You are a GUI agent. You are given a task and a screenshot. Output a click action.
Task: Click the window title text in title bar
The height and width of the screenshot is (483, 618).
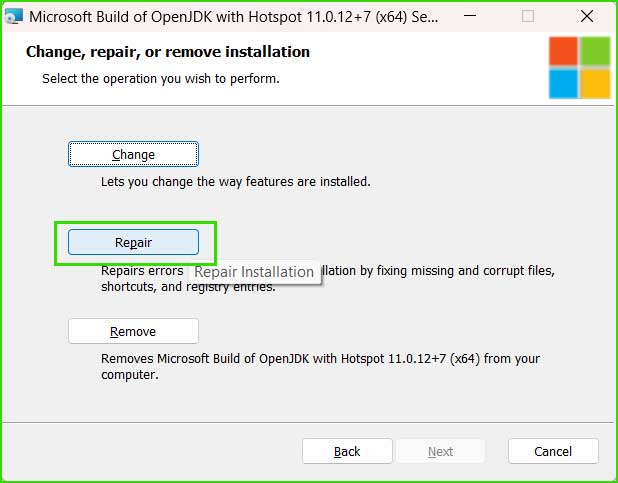(234, 17)
